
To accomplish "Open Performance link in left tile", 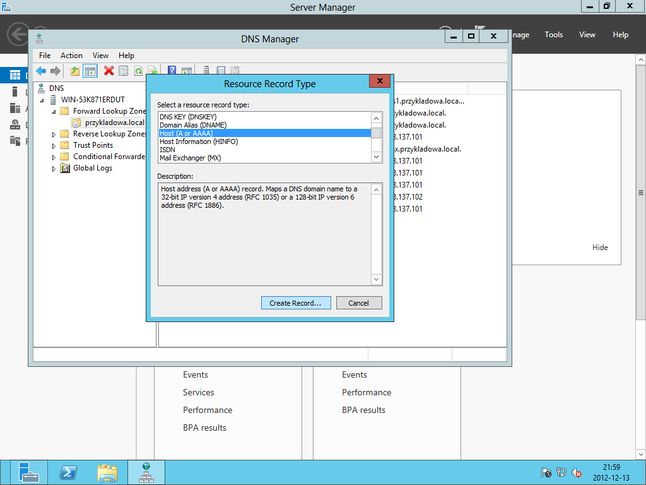I will 207,410.
